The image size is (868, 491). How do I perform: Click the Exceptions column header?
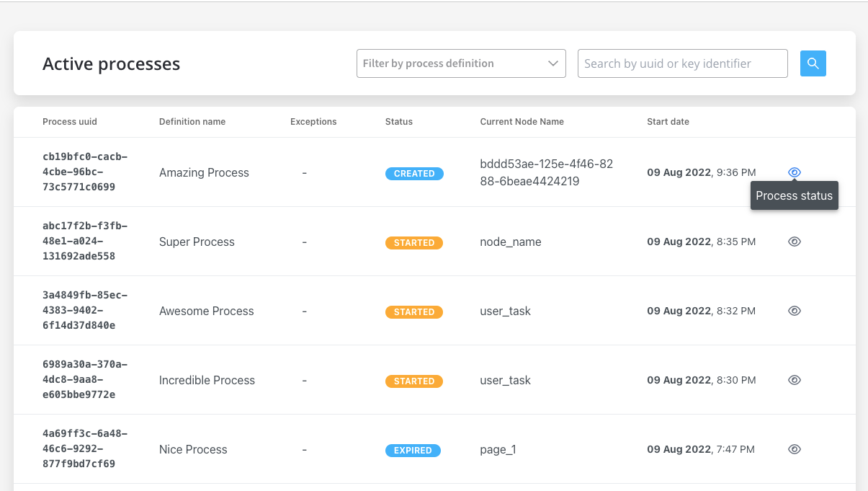click(313, 122)
